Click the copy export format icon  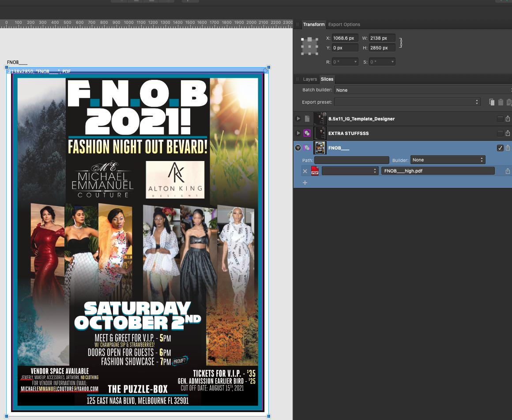[x=492, y=102]
